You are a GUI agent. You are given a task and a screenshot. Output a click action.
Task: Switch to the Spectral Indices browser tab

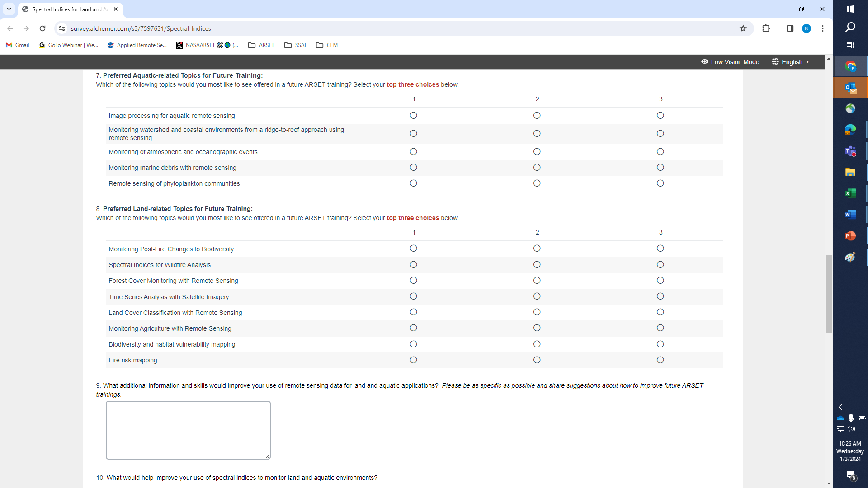[x=68, y=9]
